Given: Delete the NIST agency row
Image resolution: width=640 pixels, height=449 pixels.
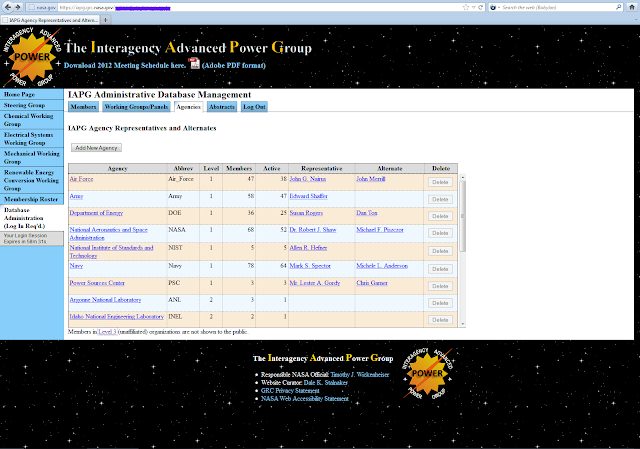Looking at the screenshot, I should click(x=440, y=251).
